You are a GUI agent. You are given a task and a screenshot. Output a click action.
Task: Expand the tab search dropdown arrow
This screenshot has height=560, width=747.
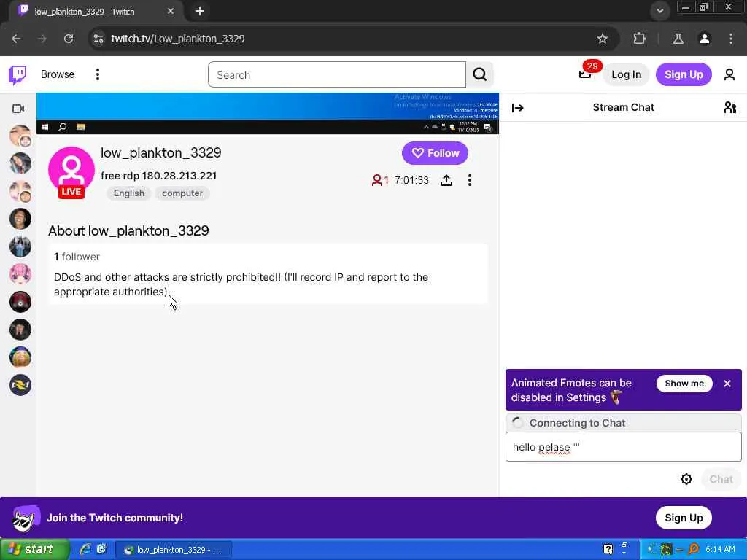tap(659, 10)
